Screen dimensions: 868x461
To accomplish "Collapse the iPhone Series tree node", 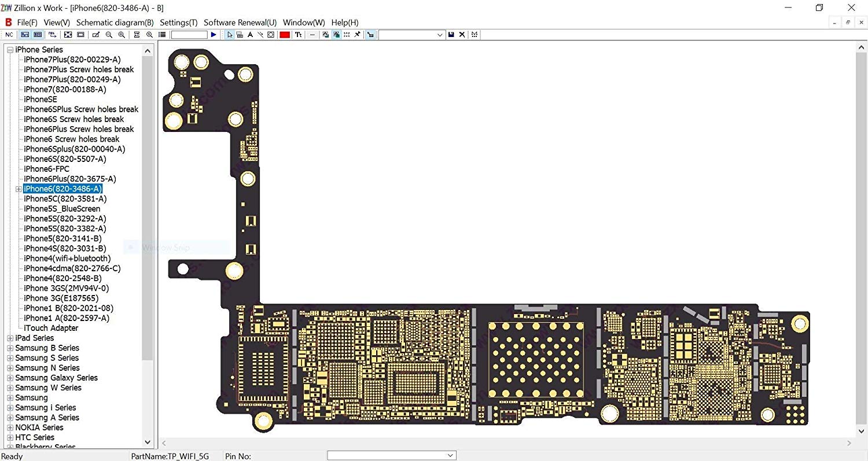I will coord(10,50).
